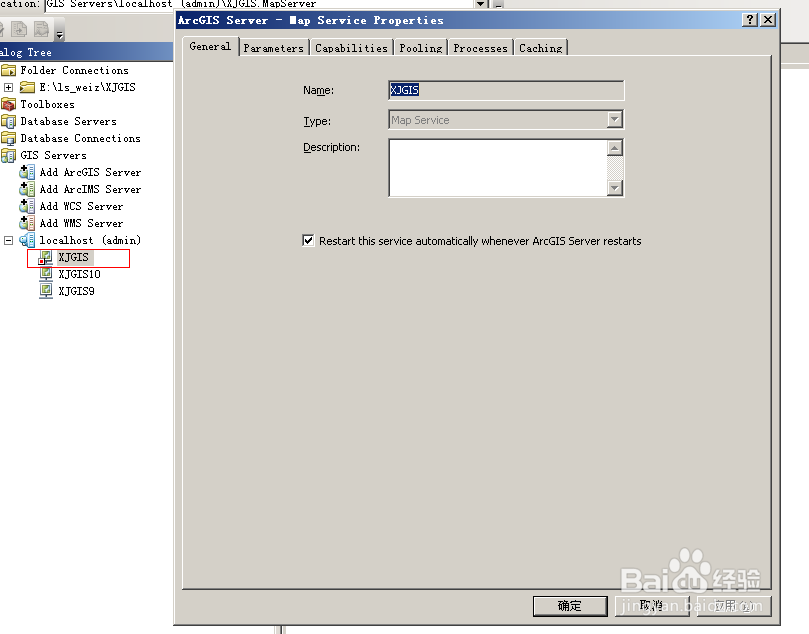This screenshot has width=809, height=634.
Task: Click the XJGIS10 map service icon
Action: click(46, 274)
